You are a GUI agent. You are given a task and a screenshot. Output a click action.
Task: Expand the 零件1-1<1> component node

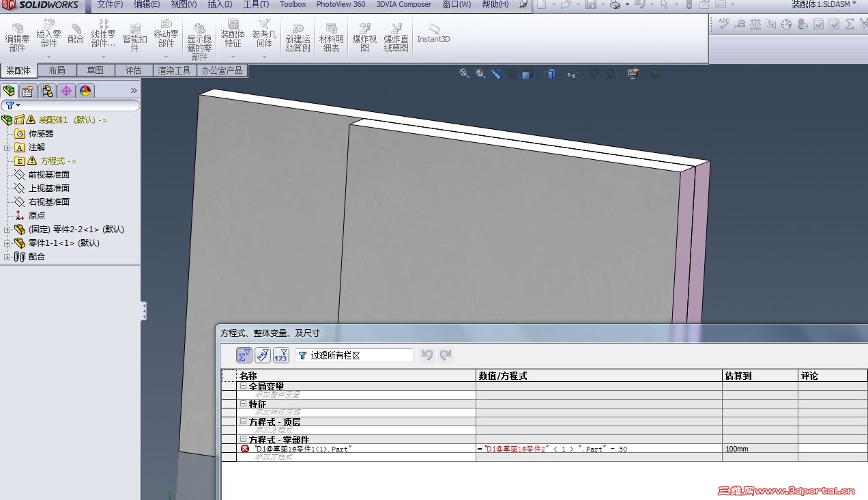pyautogui.click(x=8, y=243)
